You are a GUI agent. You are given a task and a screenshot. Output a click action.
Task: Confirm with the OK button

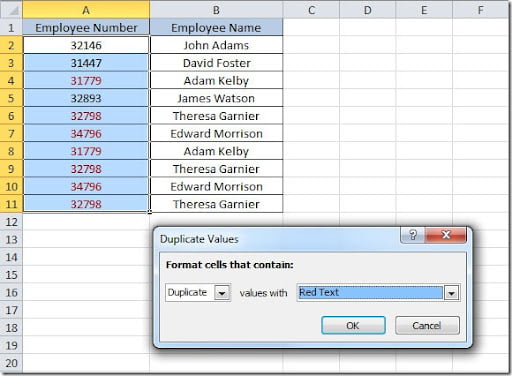[353, 325]
